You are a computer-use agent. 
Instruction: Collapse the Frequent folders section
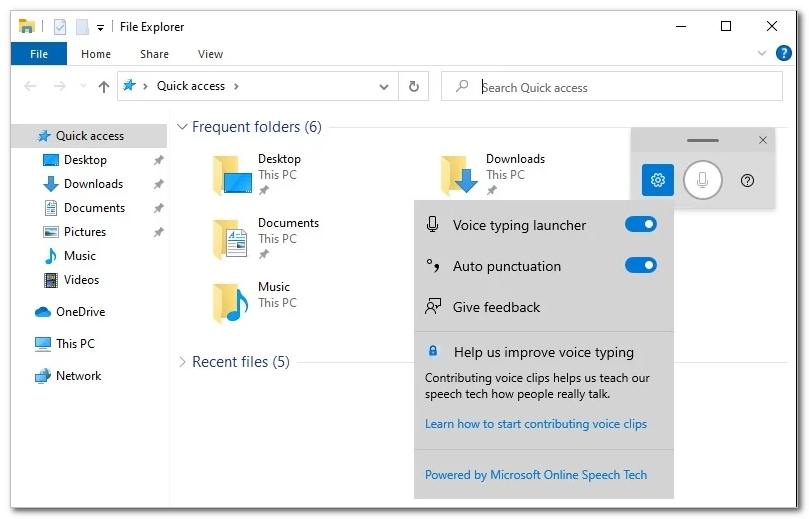[181, 127]
